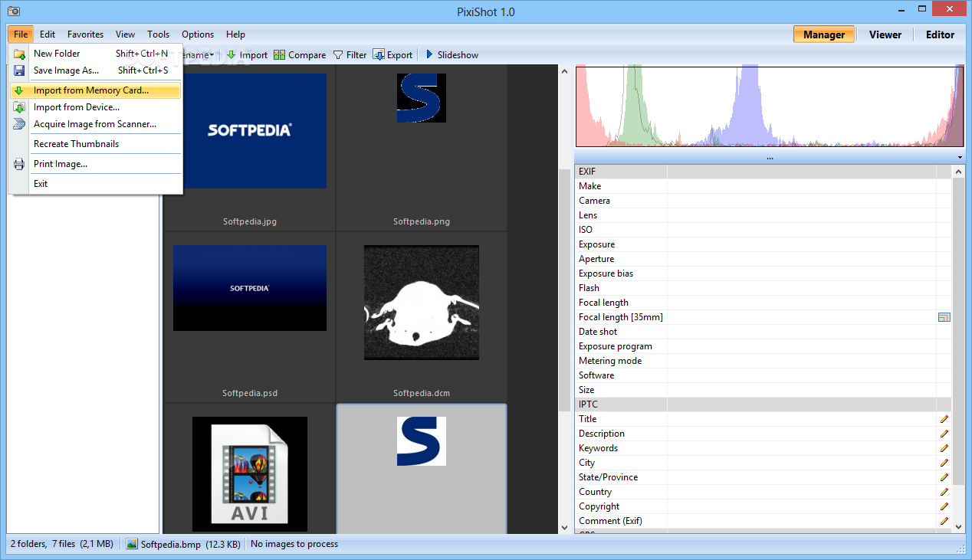This screenshot has height=560, width=972.
Task: Edit Keywords with its pencil icon
Action: 944,448
